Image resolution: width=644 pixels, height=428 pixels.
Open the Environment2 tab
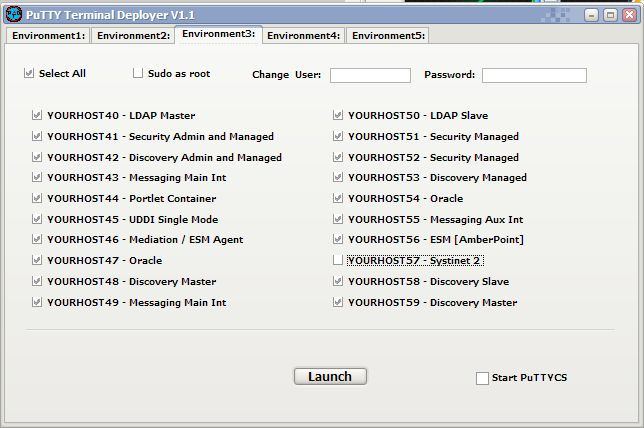pos(132,36)
